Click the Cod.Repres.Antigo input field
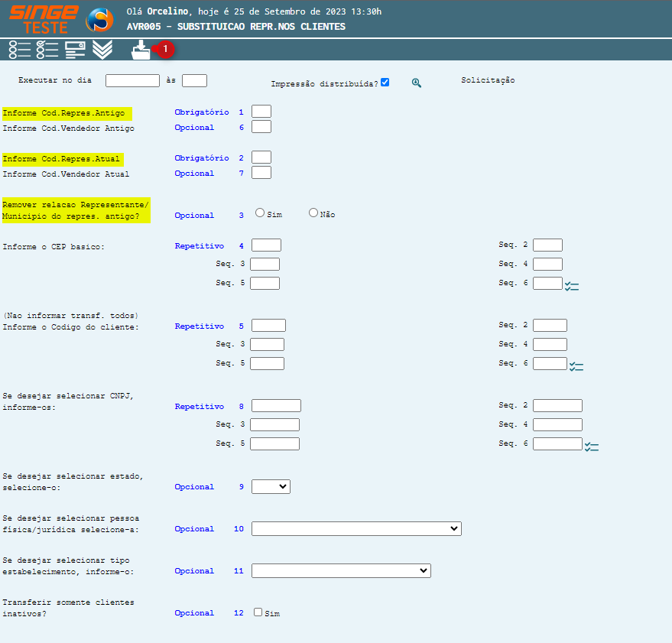 click(x=261, y=112)
